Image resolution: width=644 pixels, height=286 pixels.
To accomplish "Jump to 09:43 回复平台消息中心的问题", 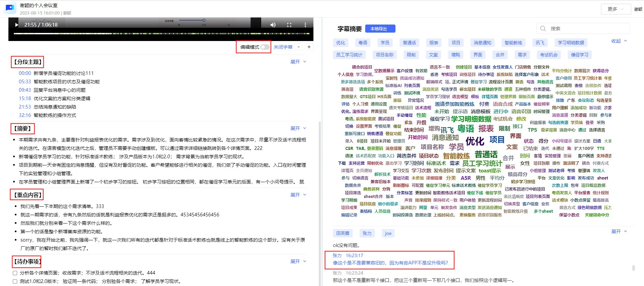I will (52, 90).
